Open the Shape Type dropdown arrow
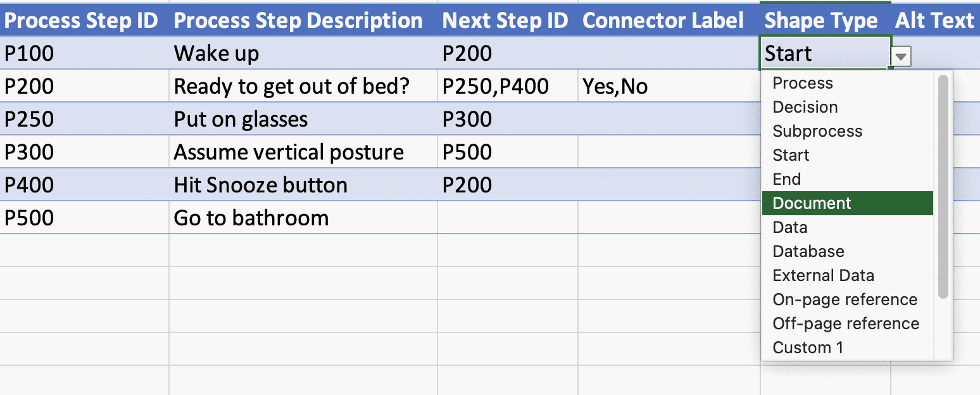This screenshot has width=980, height=395. click(x=901, y=57)
